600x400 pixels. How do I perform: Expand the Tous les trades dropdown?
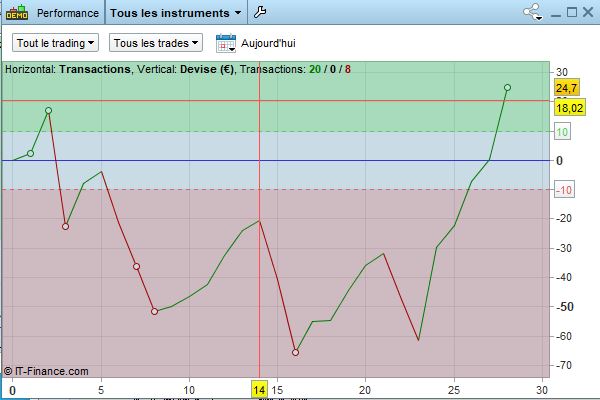156,43
